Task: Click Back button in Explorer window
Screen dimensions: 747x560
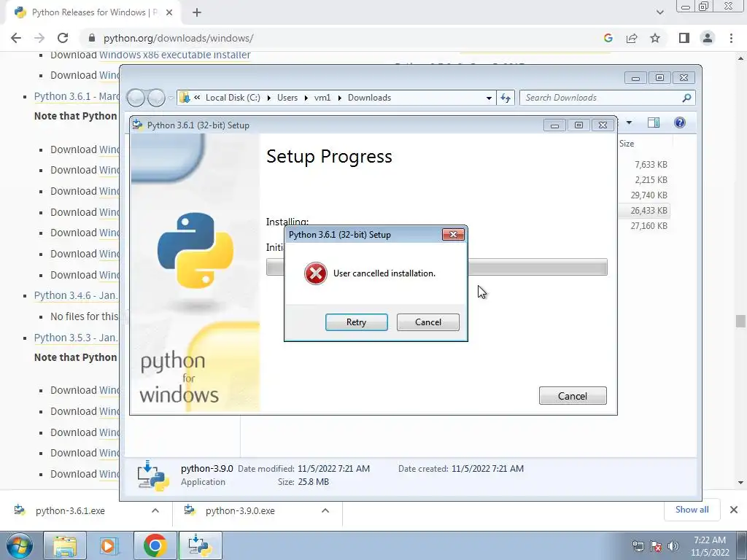Action: click(x=136, y=98)
